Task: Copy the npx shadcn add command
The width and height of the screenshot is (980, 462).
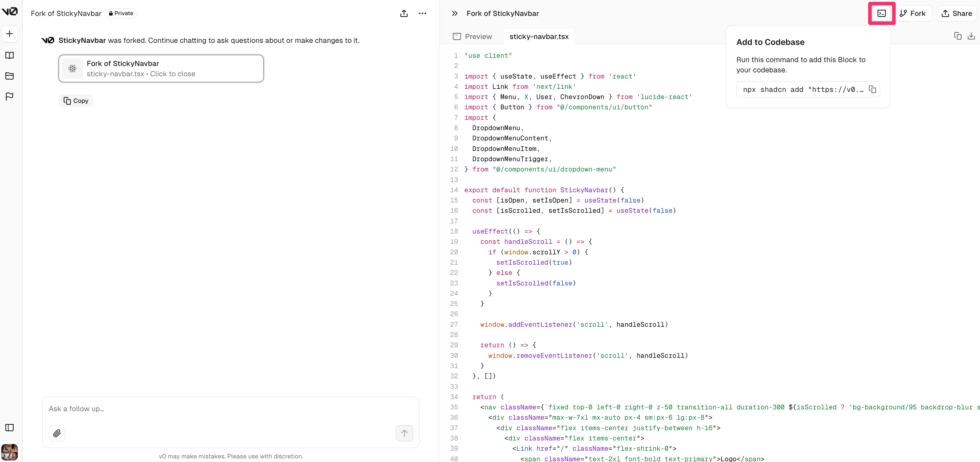Action: coord(872,89)
